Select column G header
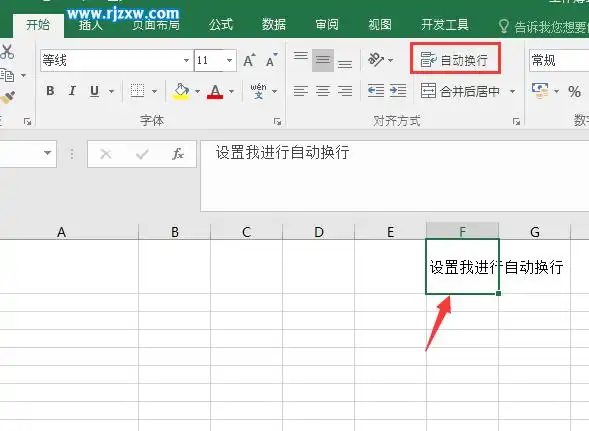The width and height of the screenshot is (589, 431). 535,232
